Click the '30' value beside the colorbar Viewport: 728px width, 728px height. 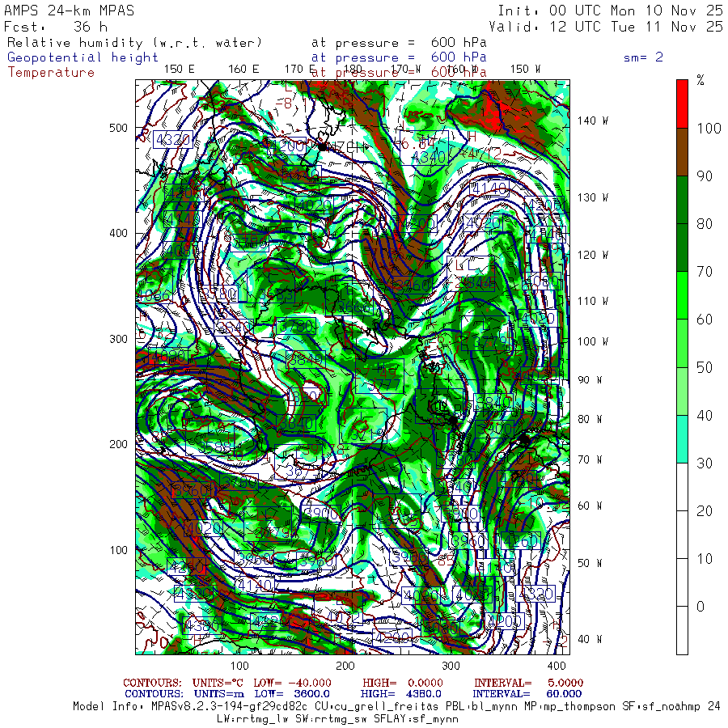click(x=705, y=463)
